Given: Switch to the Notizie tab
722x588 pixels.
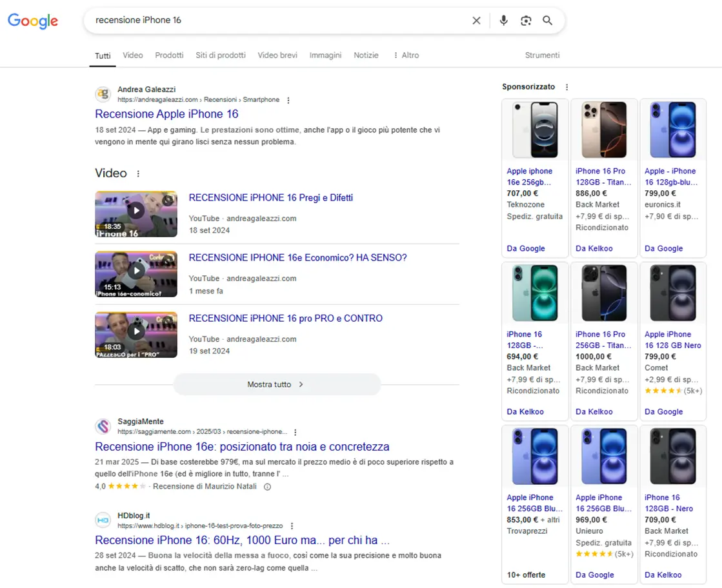Looking at the screenshot, I should click(366, 55).
